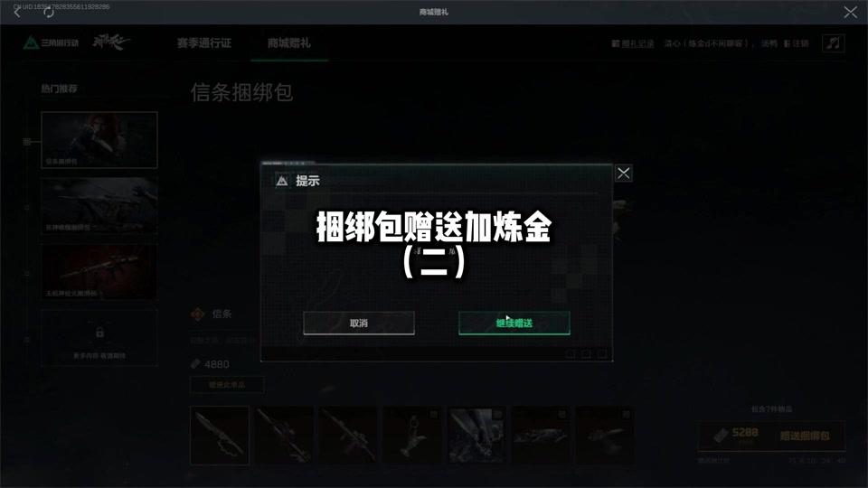Select the keychain charm item icon

point(412,436)
